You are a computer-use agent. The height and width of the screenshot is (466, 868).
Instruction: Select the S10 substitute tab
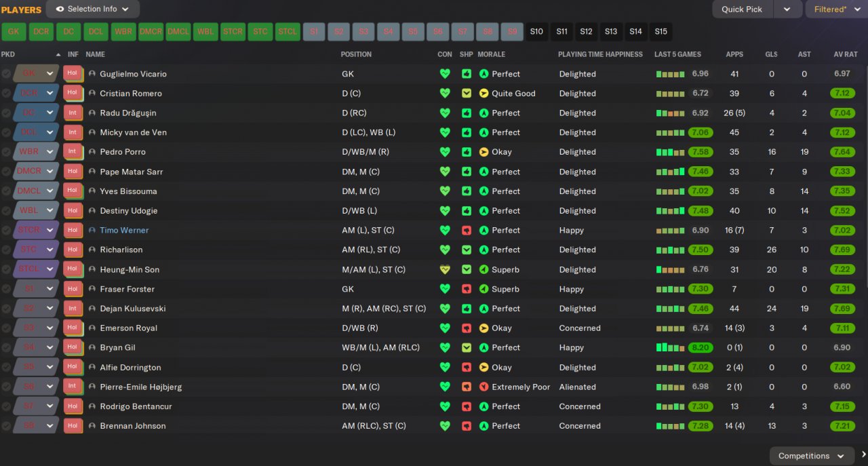tap(536, 32)
